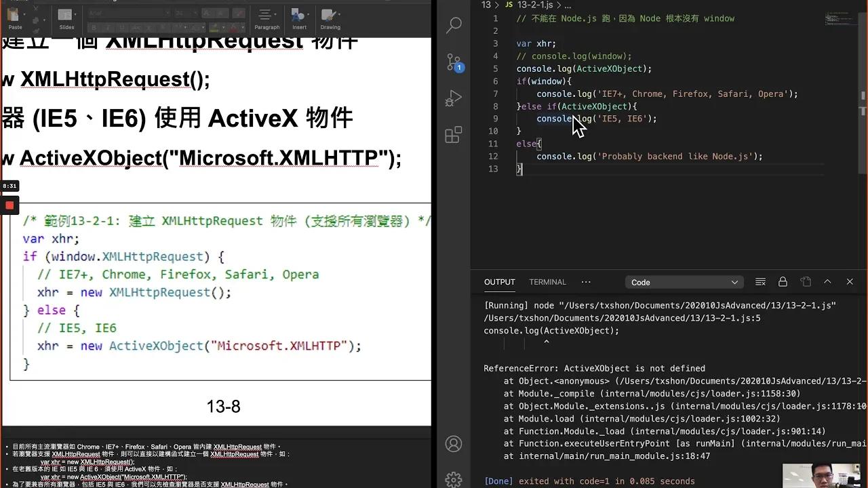Open the Manage settings gear

click(454, 479)
